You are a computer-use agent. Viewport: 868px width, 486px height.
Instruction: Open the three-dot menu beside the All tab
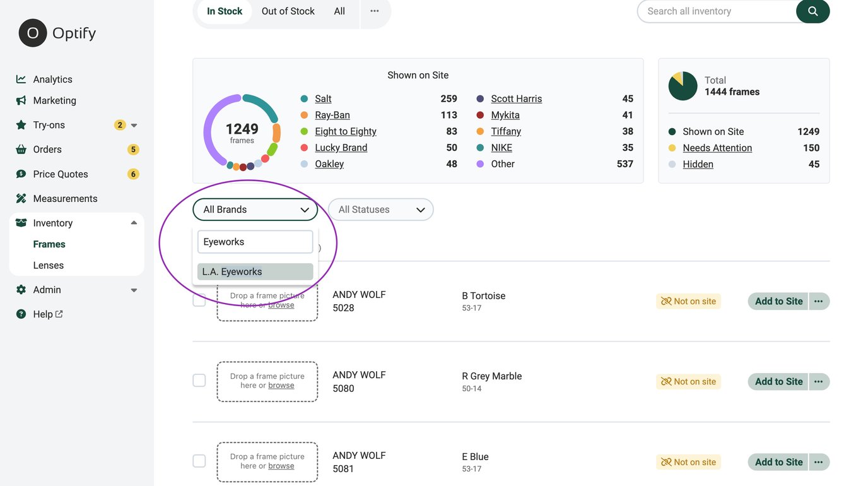click(375, 11)
